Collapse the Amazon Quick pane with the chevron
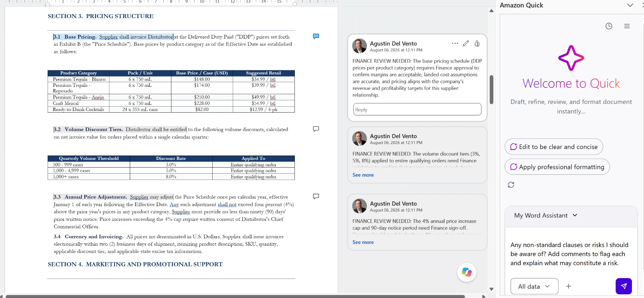The height and width of the screenshot is (298, 644). pos(630,5)
